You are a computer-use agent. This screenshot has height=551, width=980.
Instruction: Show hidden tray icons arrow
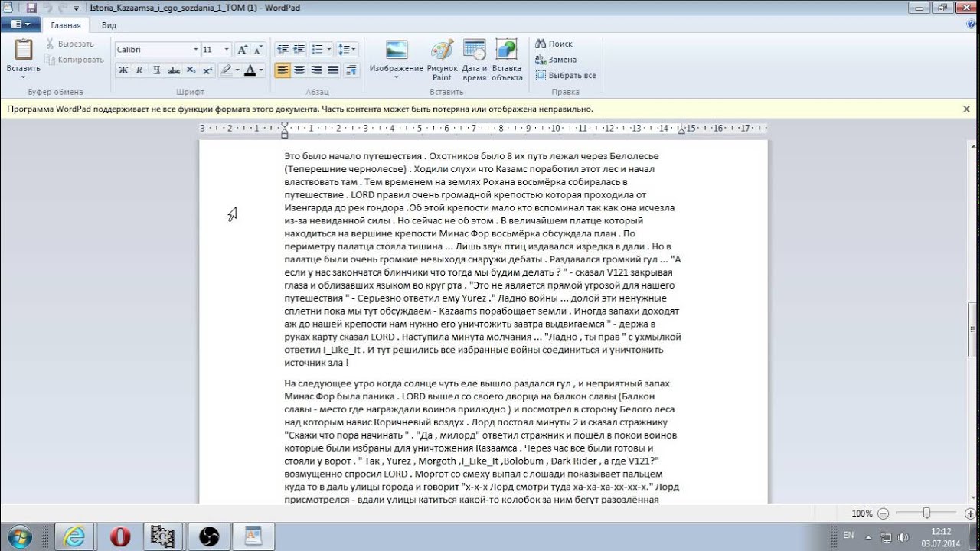click(869, 536)
